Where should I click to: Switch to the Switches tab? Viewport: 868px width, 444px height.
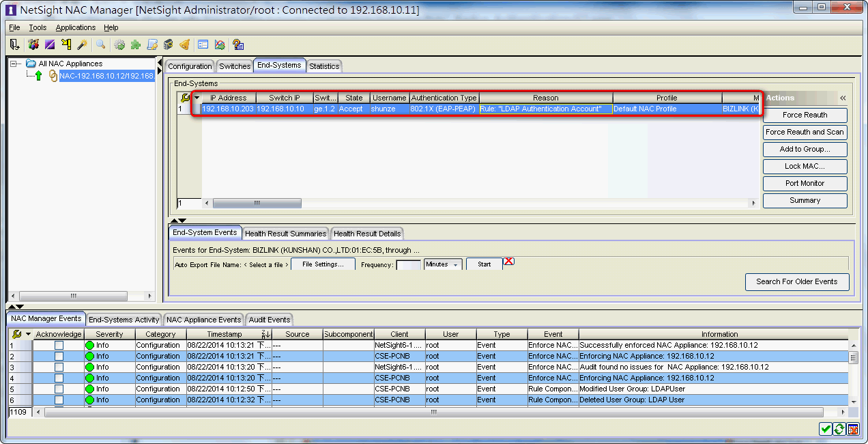[235, 66]
